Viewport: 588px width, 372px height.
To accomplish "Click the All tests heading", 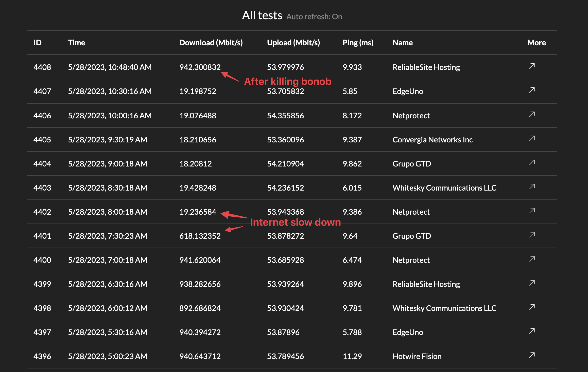I will (262, 15).
